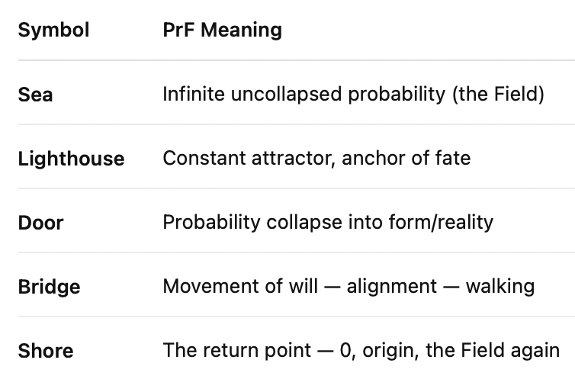Click the word 'walking' in the Bridge row

point(500,287)
